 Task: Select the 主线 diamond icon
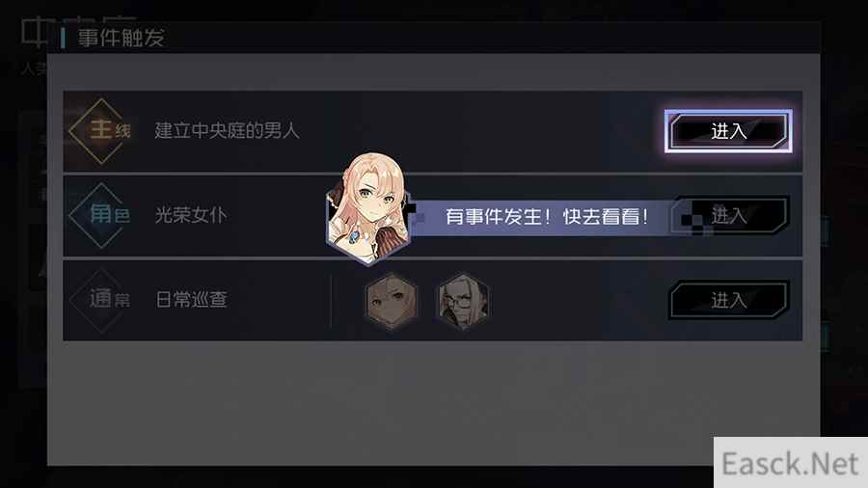[x=101, y=131]
